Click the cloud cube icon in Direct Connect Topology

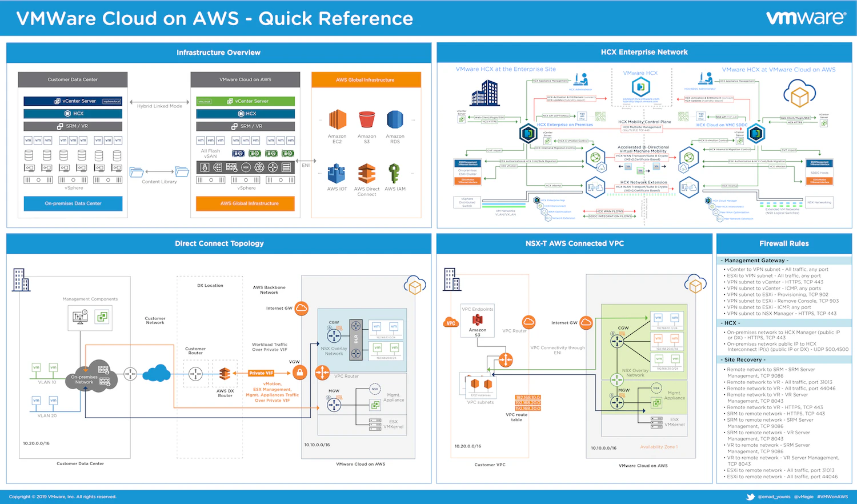point(415,285)
